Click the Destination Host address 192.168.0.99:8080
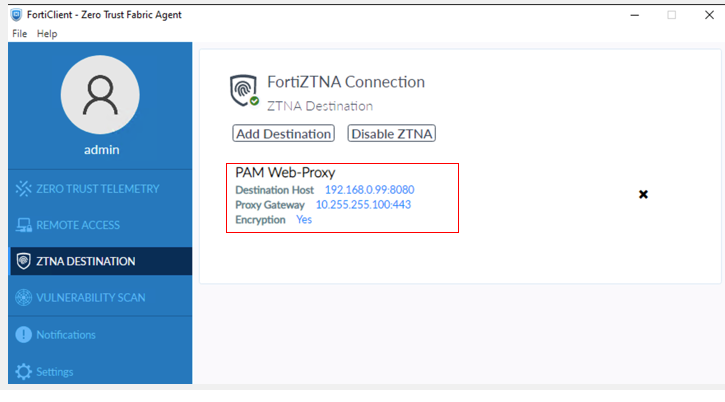This screenshot has width=725, height=402. tap(369, 190)
